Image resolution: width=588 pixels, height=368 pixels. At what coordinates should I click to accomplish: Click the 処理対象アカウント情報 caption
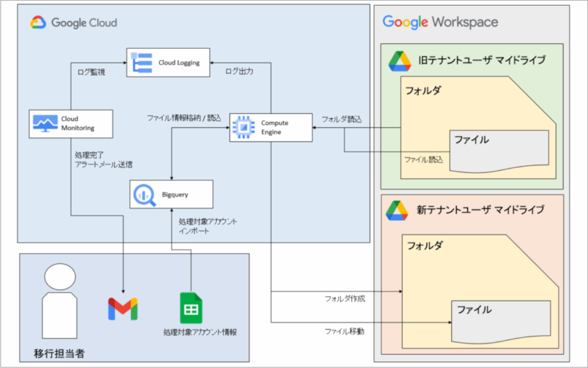tap(200, 332)
